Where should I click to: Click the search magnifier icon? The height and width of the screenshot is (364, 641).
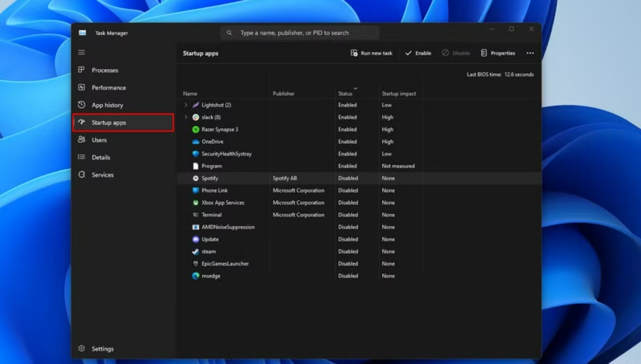tap(229, 33)
